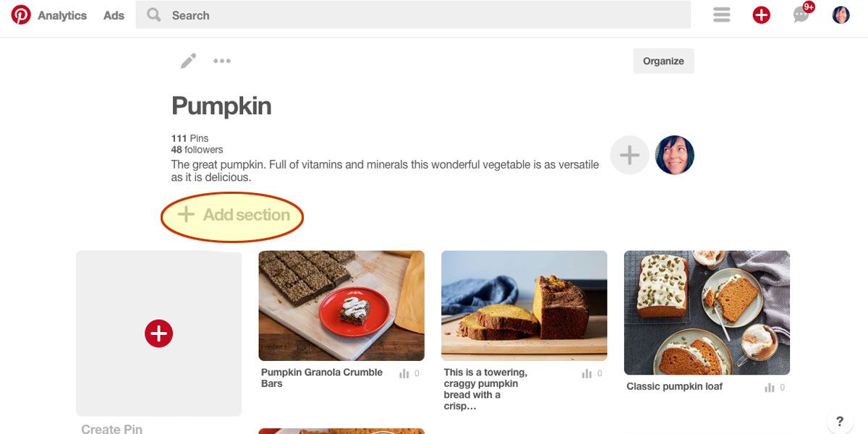
Task: Click the 48 followers link
Action: (x=196, y=150)
